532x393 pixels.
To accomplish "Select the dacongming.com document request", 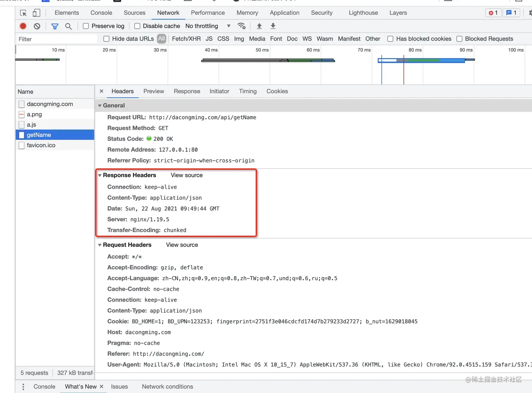I will (55, 104).
